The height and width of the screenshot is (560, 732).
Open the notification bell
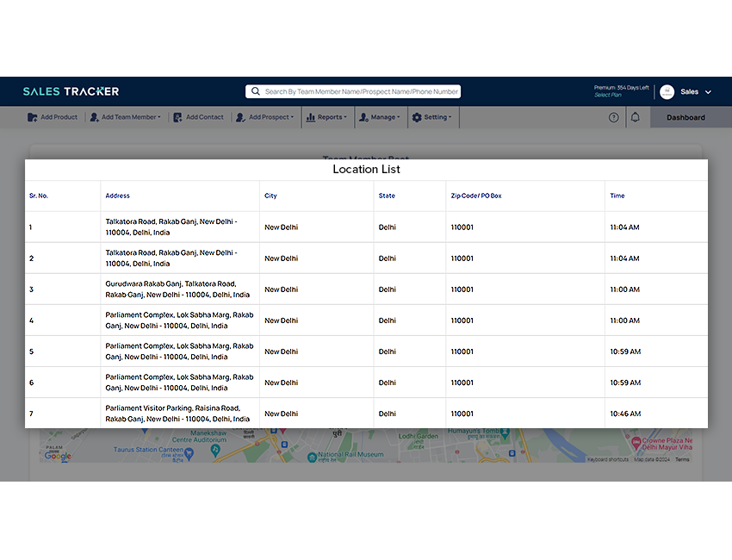tap(635, 117)
